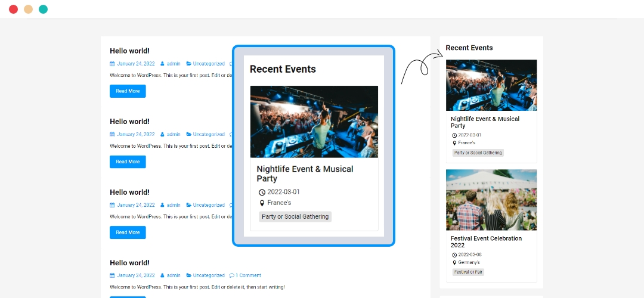The height and width of the screenshot is (298, 644).
Task: Click the enlarged card location France's
Action: pos(279,203)
